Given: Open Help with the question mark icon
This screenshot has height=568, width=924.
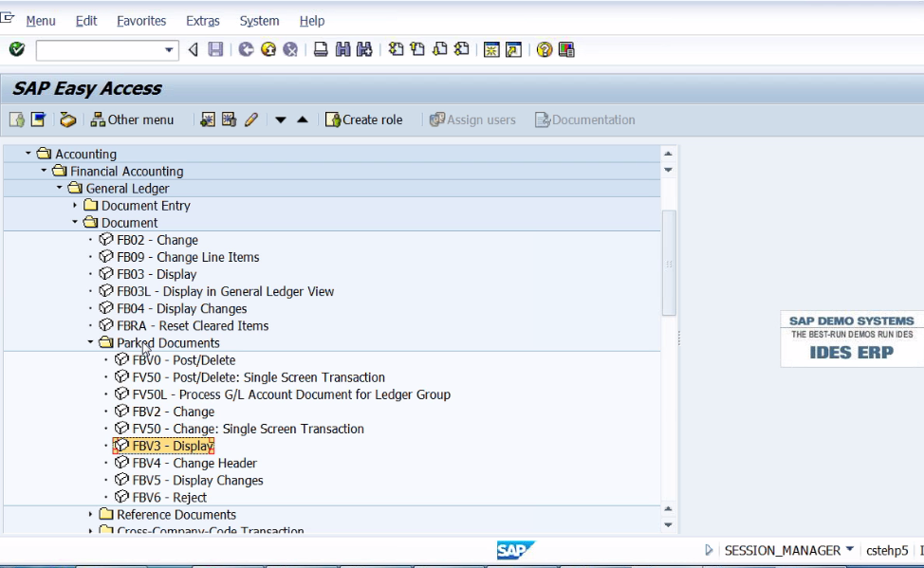Looking at the screenshot, I should tap(545, 49).
